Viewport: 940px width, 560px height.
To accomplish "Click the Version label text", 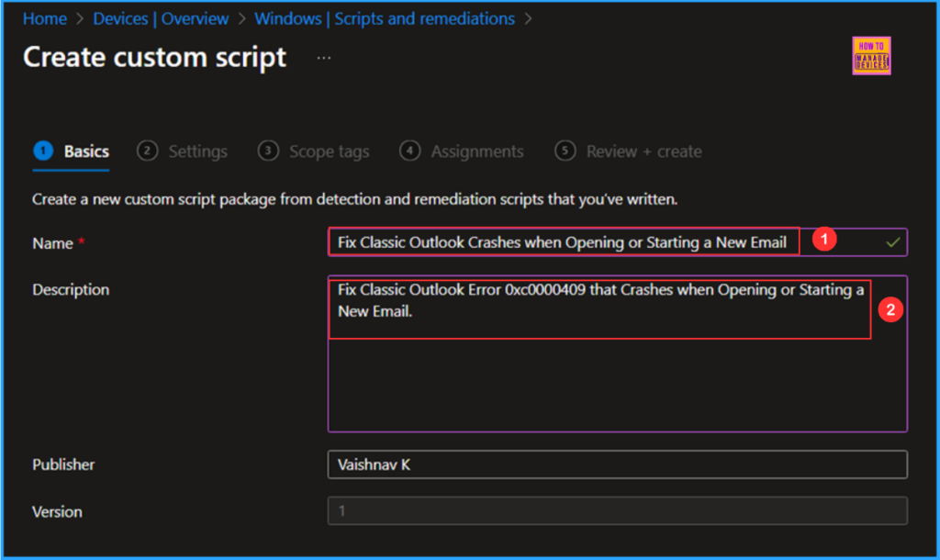I will click(x=57, y=512).
